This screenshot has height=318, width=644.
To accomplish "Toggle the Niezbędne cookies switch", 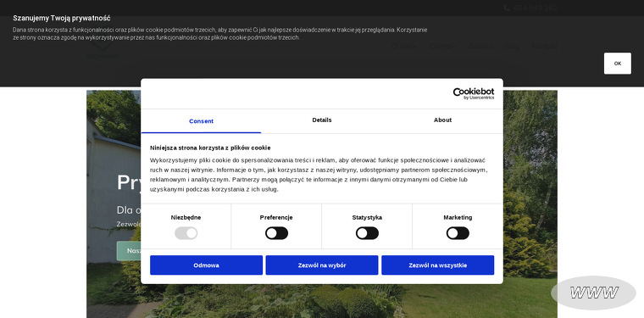I will [186, 233].
